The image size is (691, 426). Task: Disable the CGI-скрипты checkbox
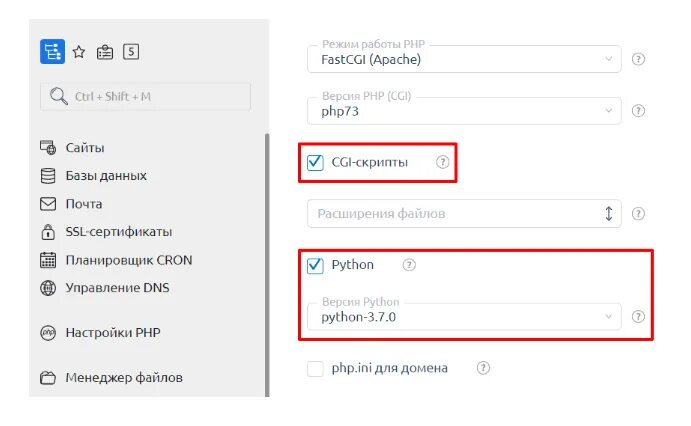(315, 162)
